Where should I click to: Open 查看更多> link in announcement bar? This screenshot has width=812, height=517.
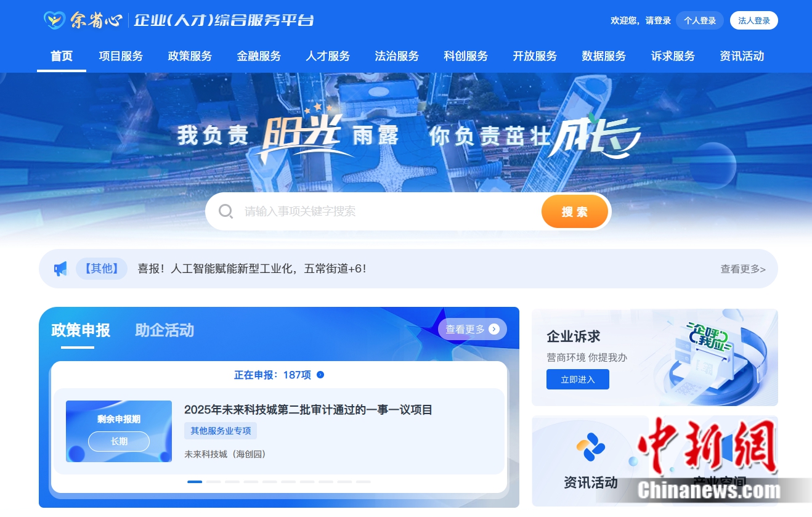(743, 269)
